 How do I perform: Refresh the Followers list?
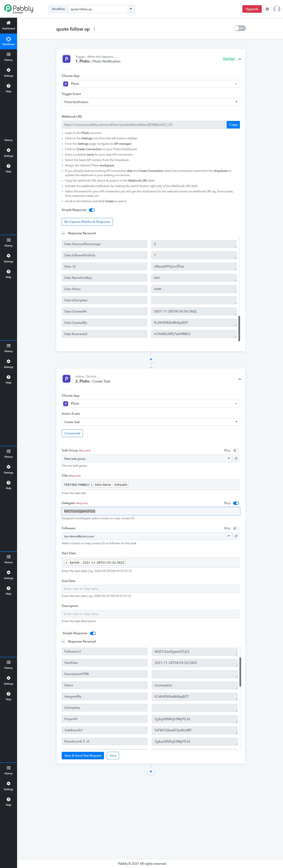tap(236, 536)
